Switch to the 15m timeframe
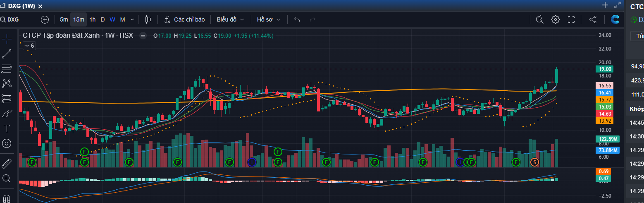 point(79,19)
